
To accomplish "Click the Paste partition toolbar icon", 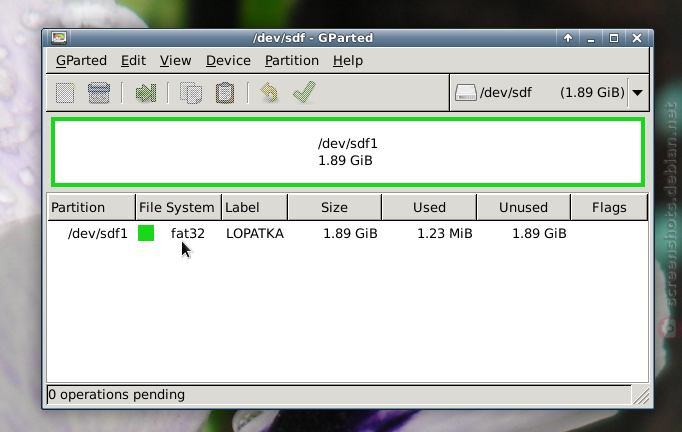I will point(225,93).
